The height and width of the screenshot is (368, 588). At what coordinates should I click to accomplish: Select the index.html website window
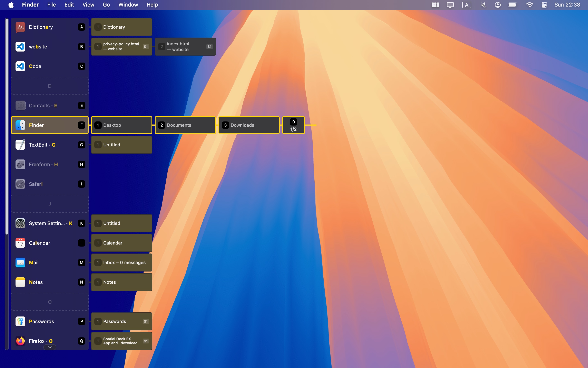185,47
